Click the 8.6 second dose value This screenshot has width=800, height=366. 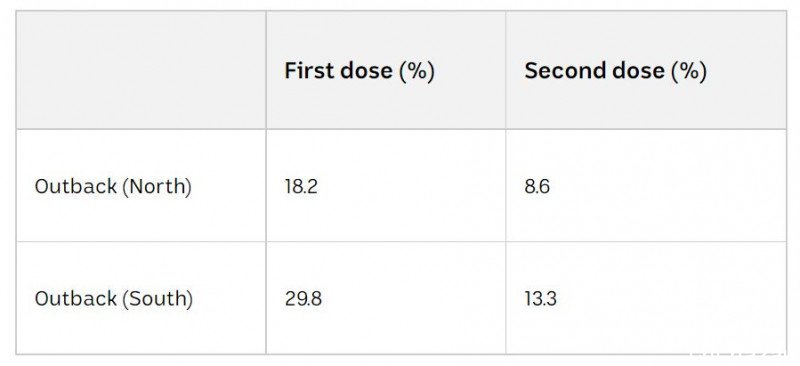point(537,186)
